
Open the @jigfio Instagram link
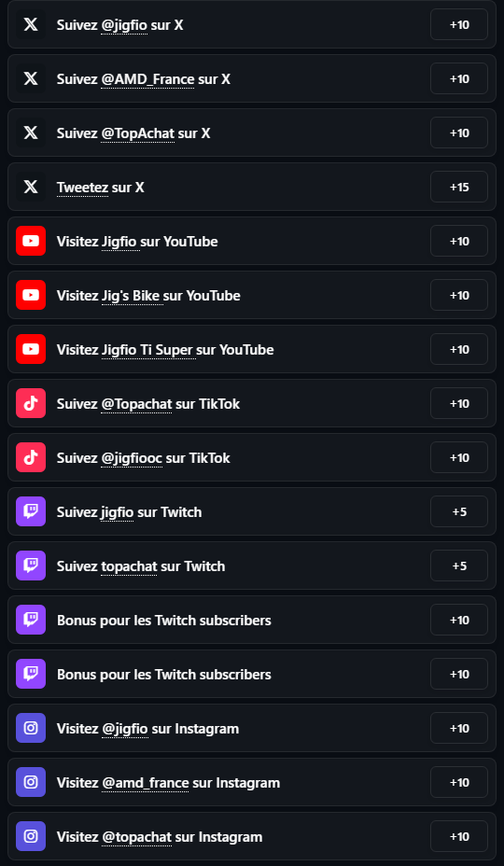(x=125, y=729)
